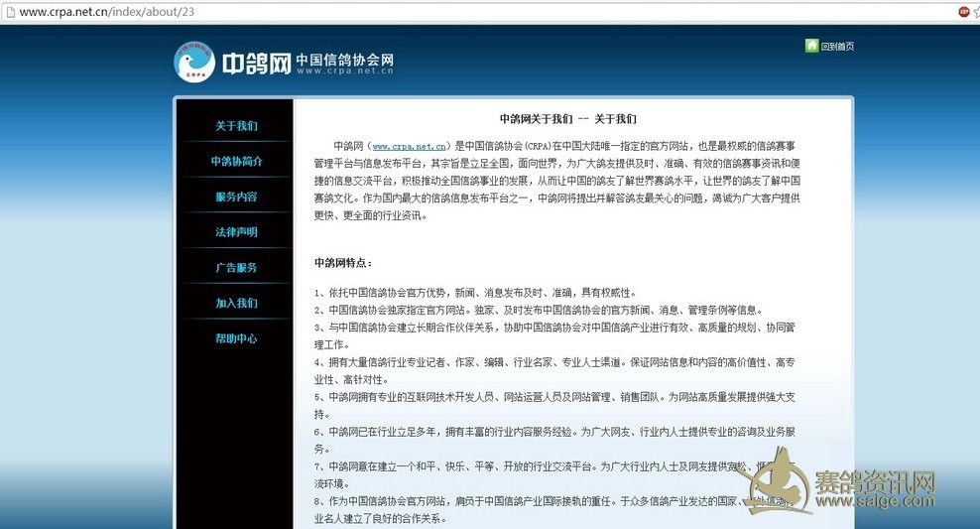Image resolution: width=980 pixels, height=529 pixels.
Task: Select 关于我们 in sidebar menu
Action: tap(236, 126)
